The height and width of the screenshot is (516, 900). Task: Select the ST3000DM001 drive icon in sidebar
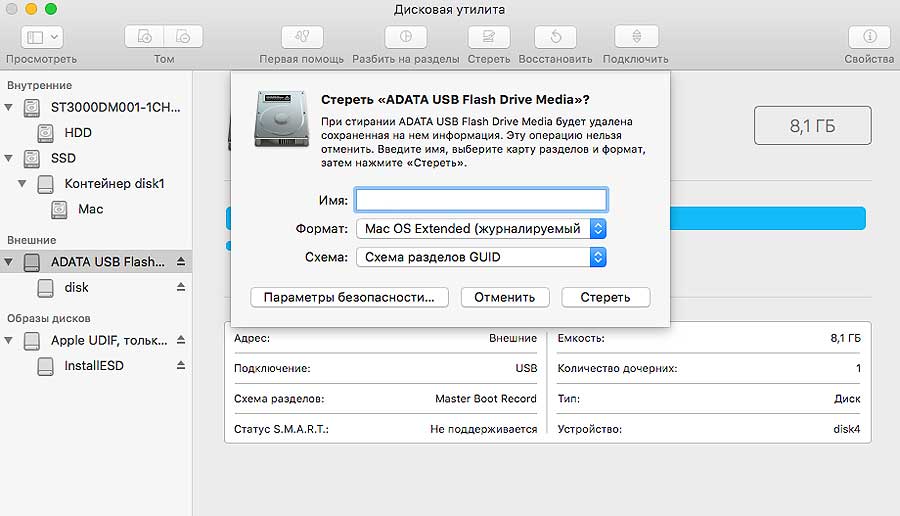point(32,107)
